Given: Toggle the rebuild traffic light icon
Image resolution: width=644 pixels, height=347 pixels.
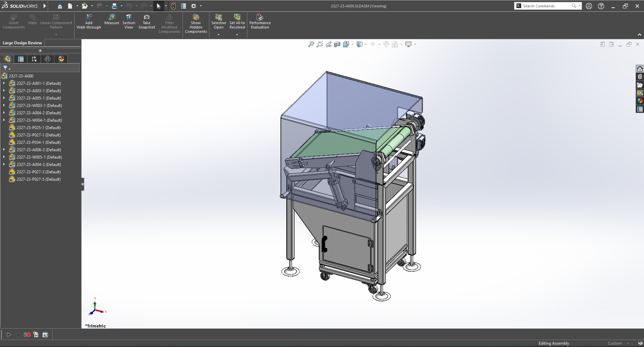Looking at the screenshot, I should pyautogui.click(x=174, y=6).
